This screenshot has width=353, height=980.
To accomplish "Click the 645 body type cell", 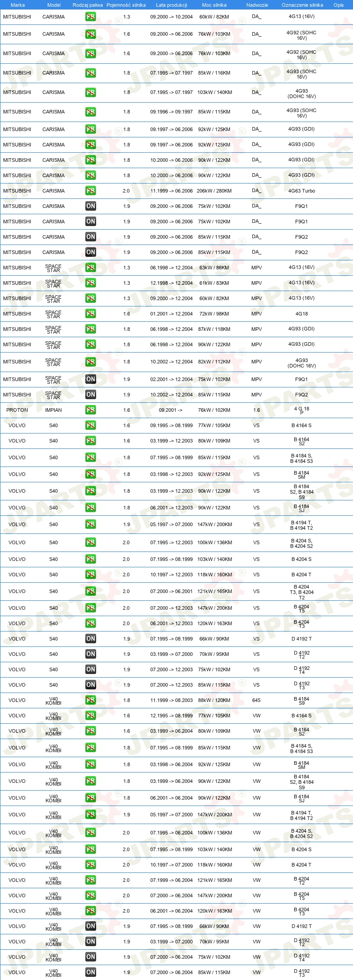I will pyautogui.click(x=256, y=700).
